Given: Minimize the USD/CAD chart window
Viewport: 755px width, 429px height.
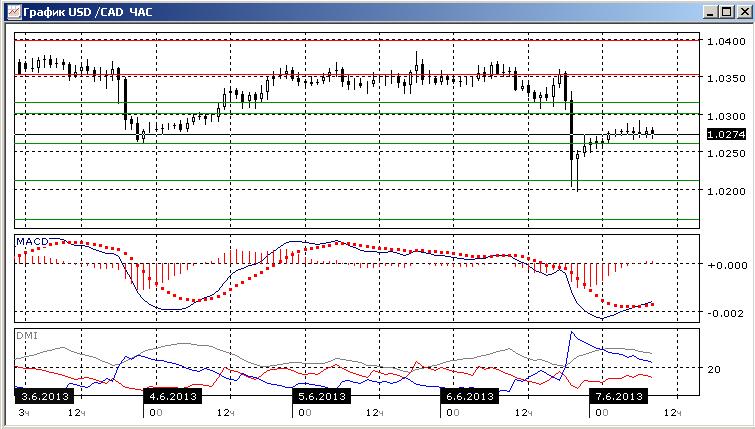Looking at the screenshot, I should pyautogui.click(x=711, y=12).
